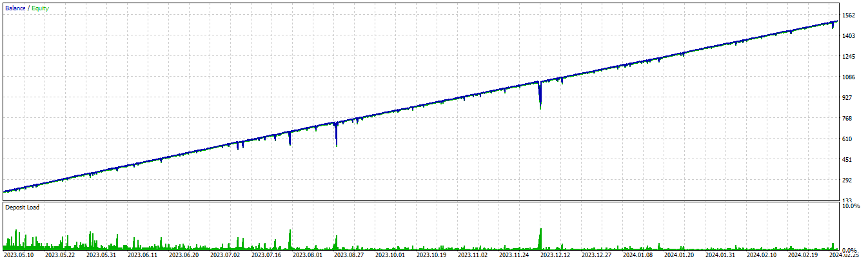The width and height of the screenshot is (868, 261).
Task: Click the 2023.07.16 date label
Action: pos(266,256)
